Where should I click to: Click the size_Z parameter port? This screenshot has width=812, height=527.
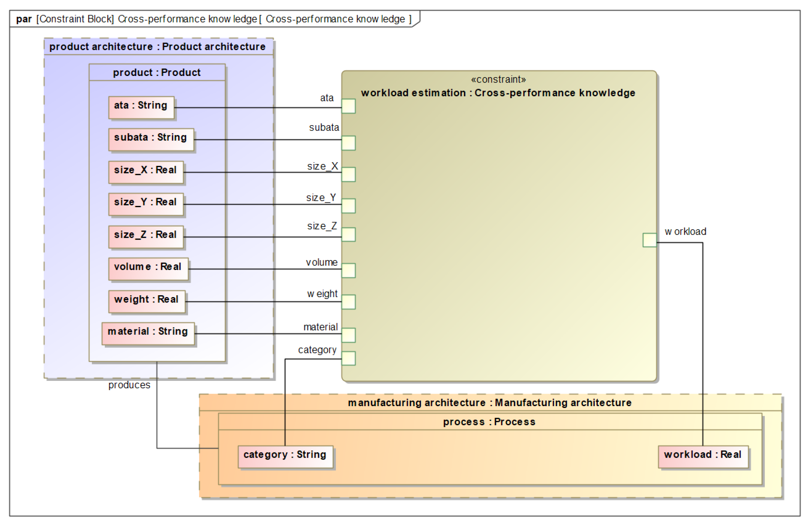348,234
